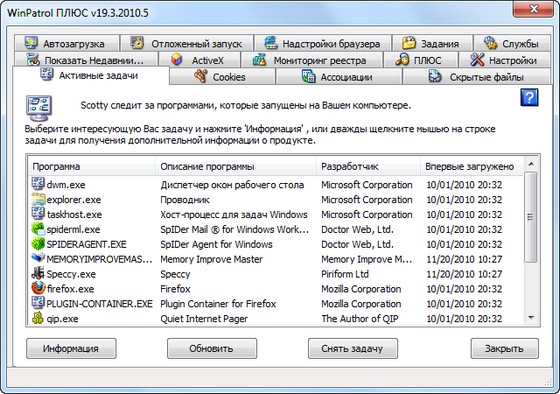The height and width of the screenshot is (394, 560).
Task: Open the Скрытые файлы tab
Action: 476,76
